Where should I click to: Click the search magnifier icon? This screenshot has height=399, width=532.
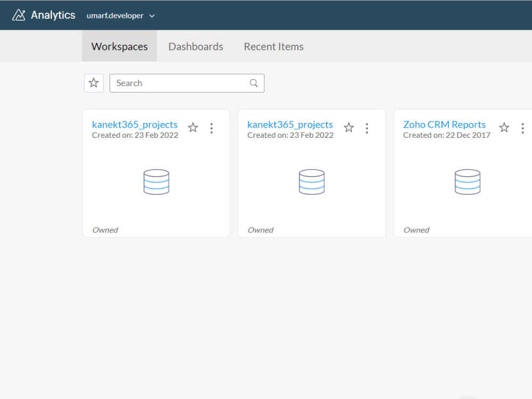254,83
